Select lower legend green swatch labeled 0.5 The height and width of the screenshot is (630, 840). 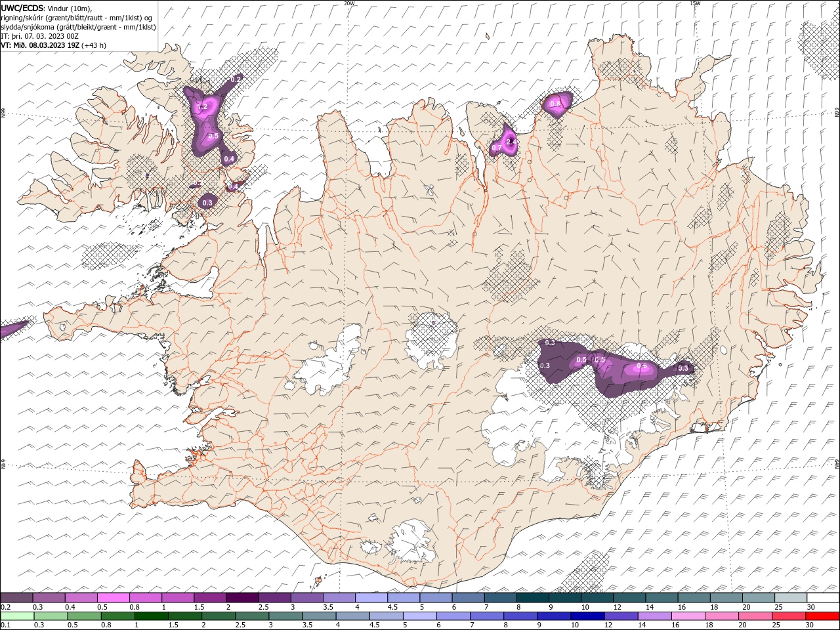coord(84,616)
